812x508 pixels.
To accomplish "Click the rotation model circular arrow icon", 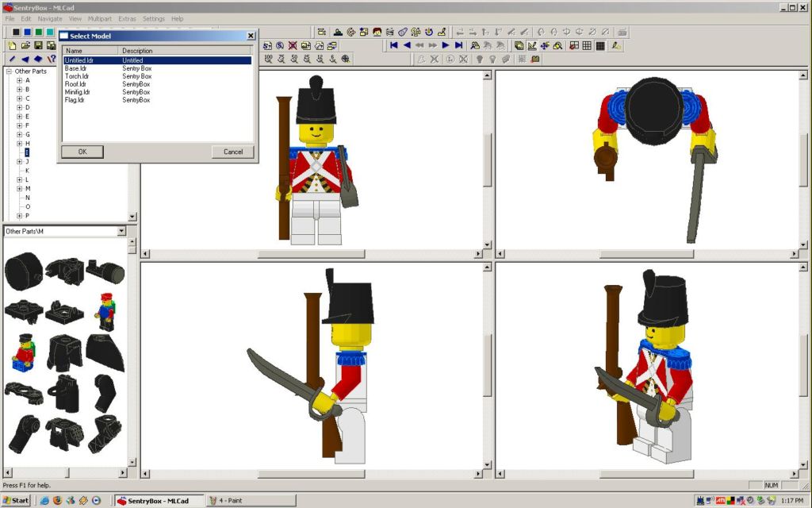I will 429,32.
